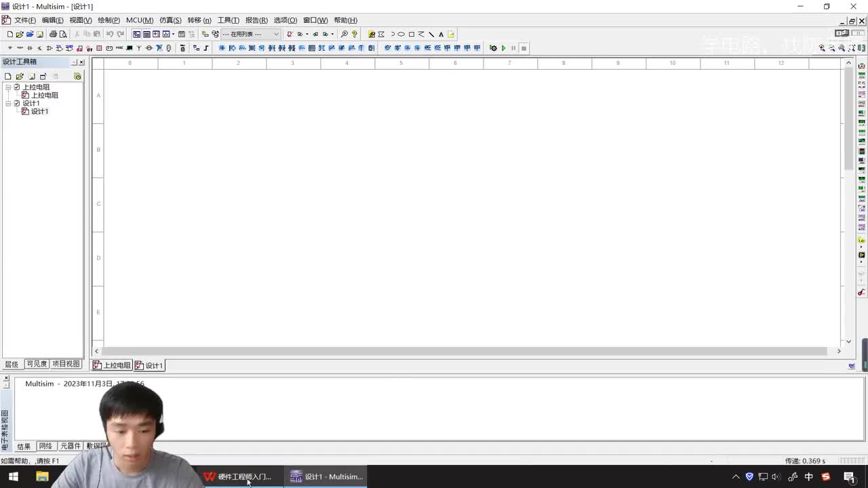Open the 结果 spreadsheet tab
The image size is (868, 488).
24,446
